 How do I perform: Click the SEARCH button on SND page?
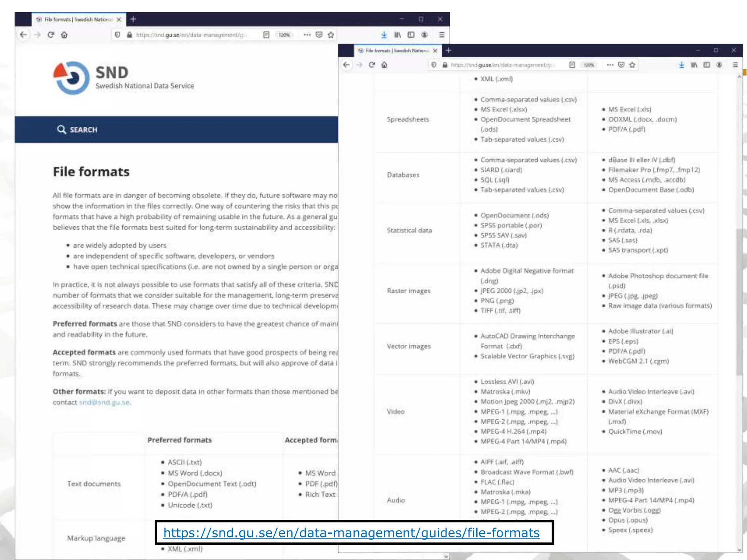[77, 130]
